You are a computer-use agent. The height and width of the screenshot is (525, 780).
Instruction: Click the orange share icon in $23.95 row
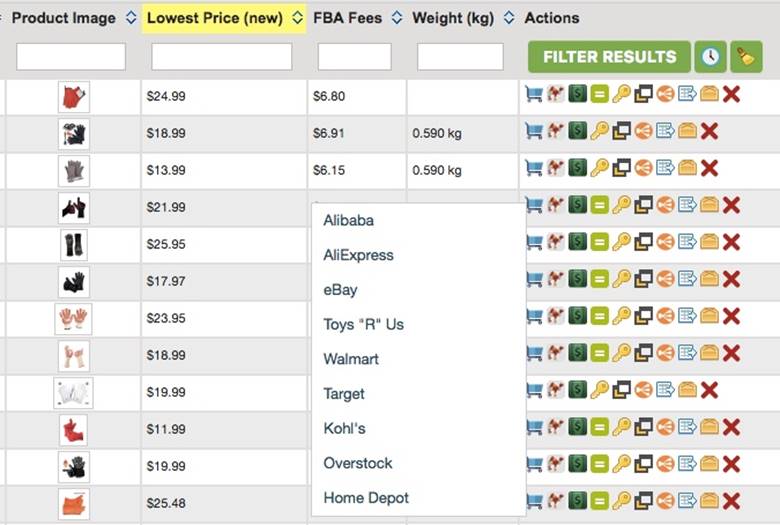pos(665,316)
